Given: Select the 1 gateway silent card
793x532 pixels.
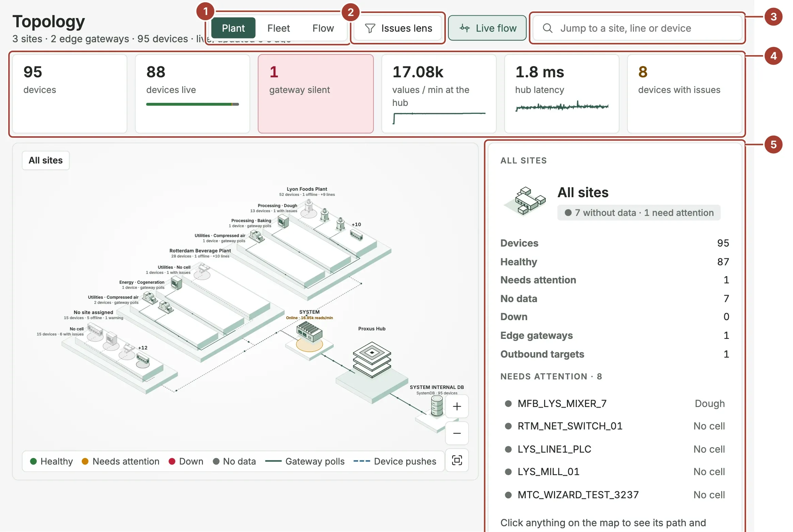Looking at the screenshot, I should click(316, 94).
